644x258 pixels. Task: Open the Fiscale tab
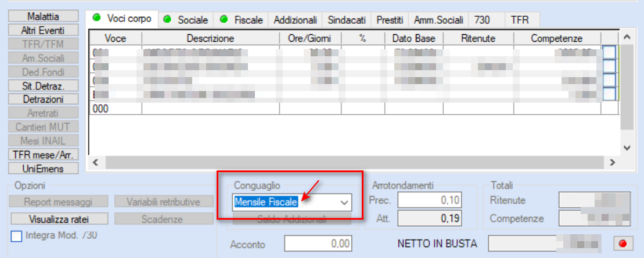pos(241,20)
